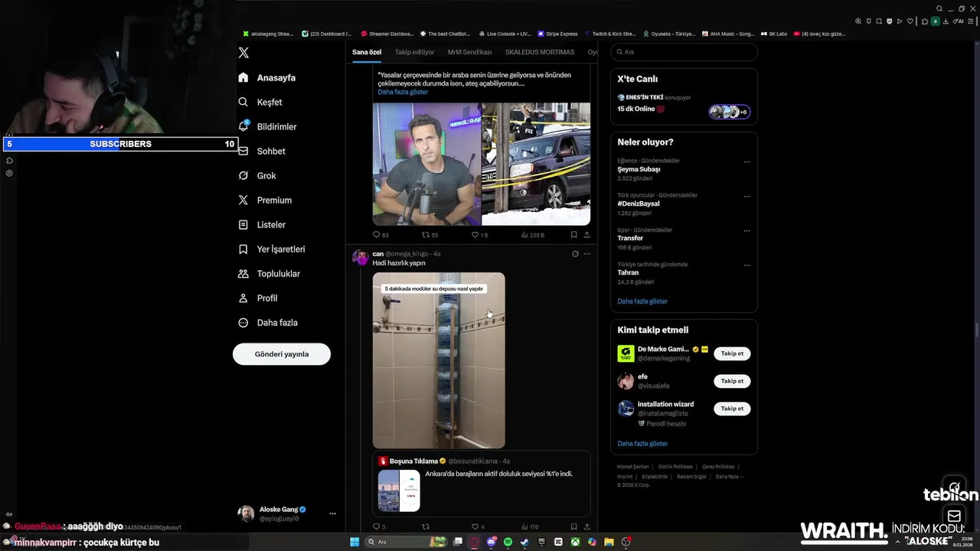Show more follow suggestions Daha fazla göster

[642, 443]
